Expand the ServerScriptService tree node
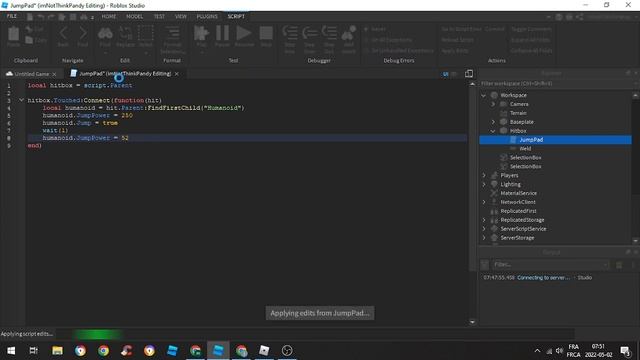This screenshot has height=360, width=640. [484, 229]
